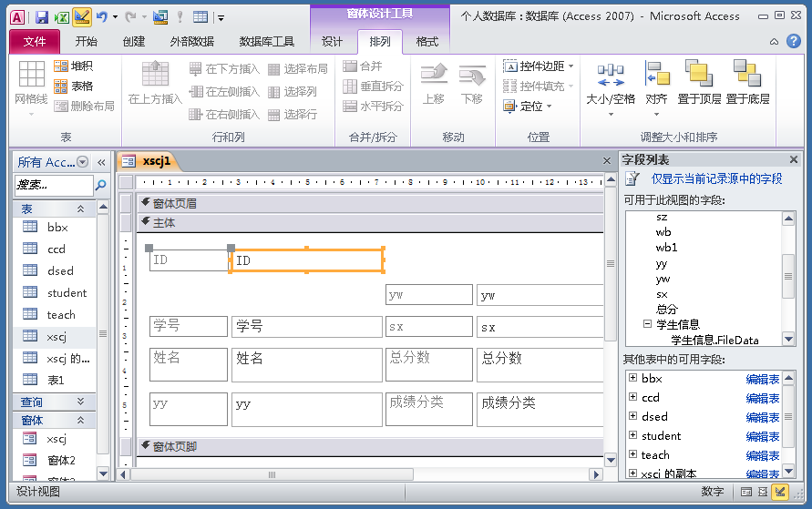Screen dimensions: 812x509
Task: Collapse navigation pane with double chevron
Action: 101,162
